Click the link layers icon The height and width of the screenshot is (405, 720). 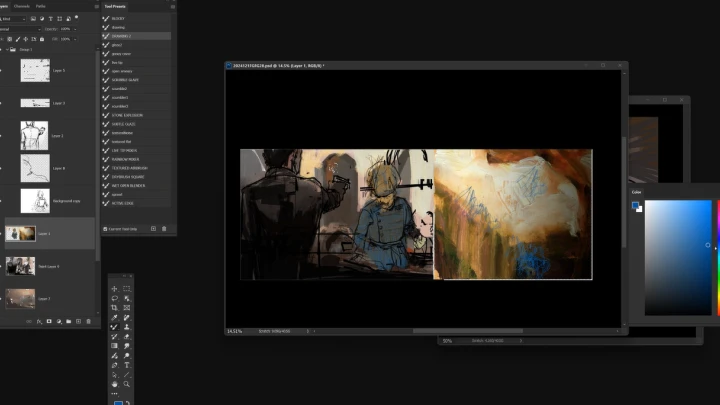(29, 322)
